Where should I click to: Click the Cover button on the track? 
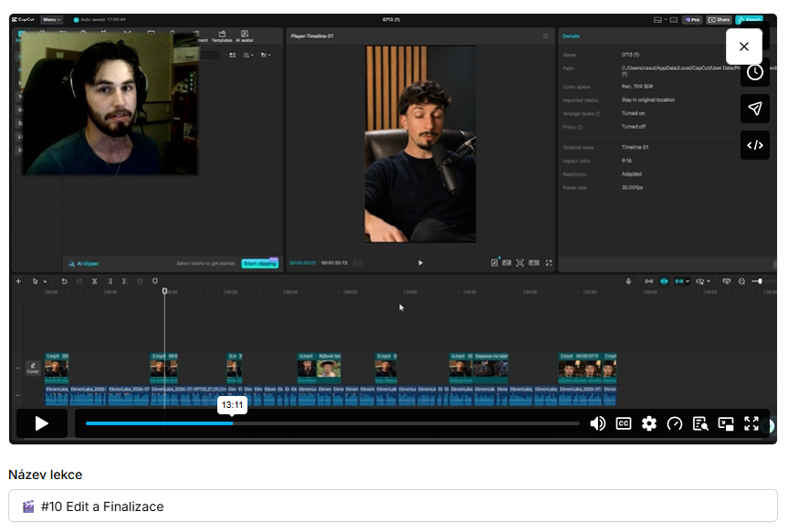coord(33,369)
